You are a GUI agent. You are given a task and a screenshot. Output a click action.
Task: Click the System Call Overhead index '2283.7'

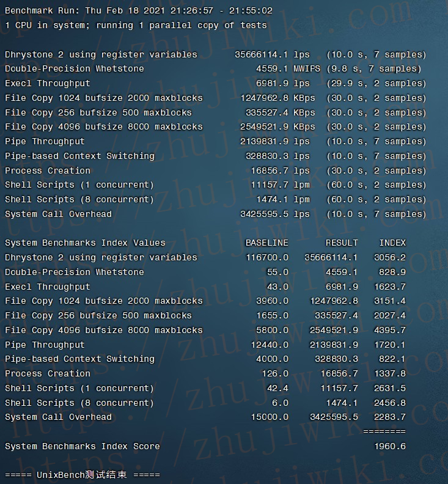tap(390, 417)
